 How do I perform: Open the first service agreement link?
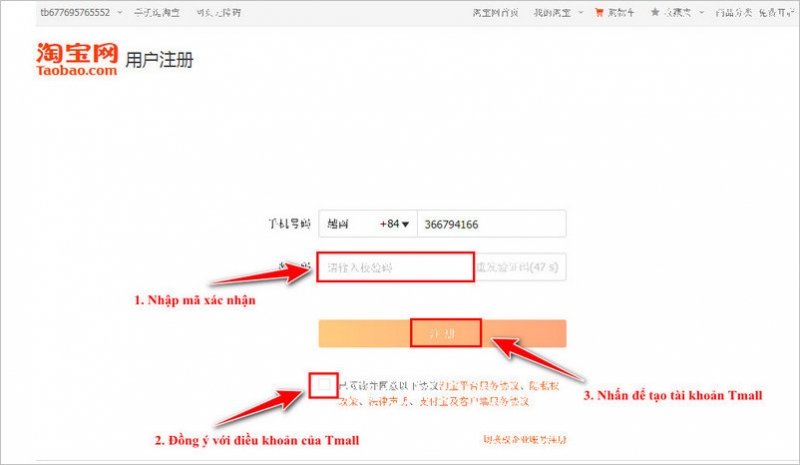click(479, 386)
